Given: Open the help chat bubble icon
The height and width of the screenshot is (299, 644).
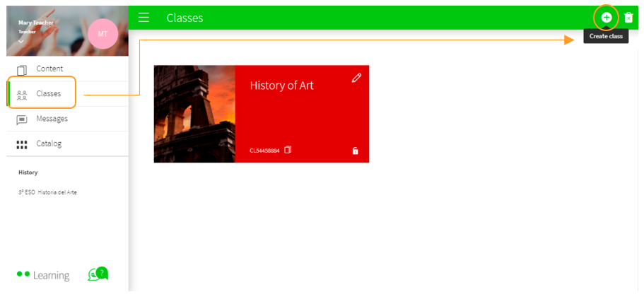Looking at the screenshot, I should point(98,274).
